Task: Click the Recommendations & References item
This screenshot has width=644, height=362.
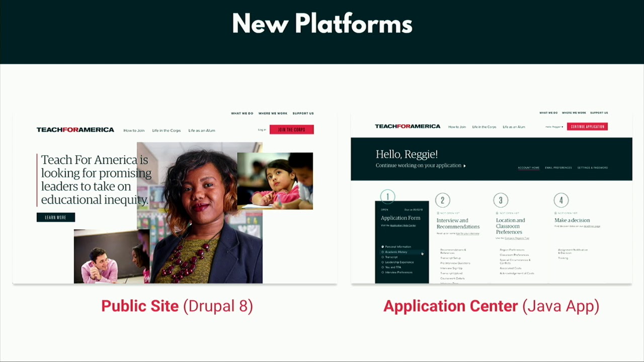Action: pyautogui.click(x=453, y=251)
